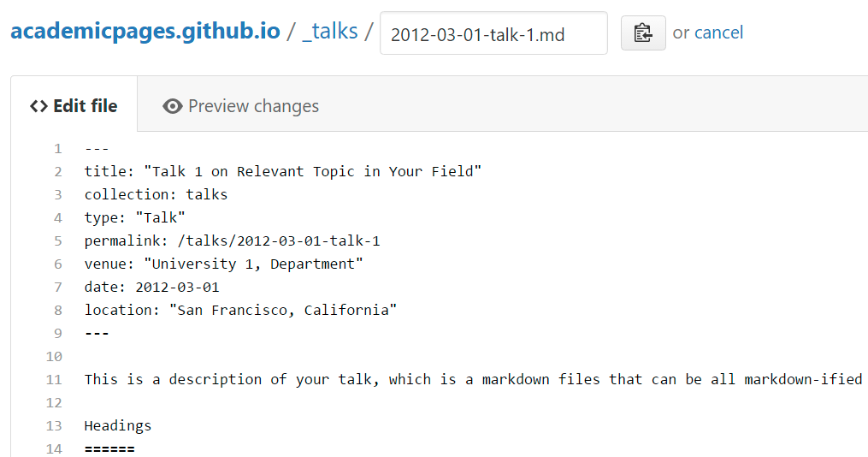
Task: Place cursor in the title line text
Action: (x=282, y=172)
